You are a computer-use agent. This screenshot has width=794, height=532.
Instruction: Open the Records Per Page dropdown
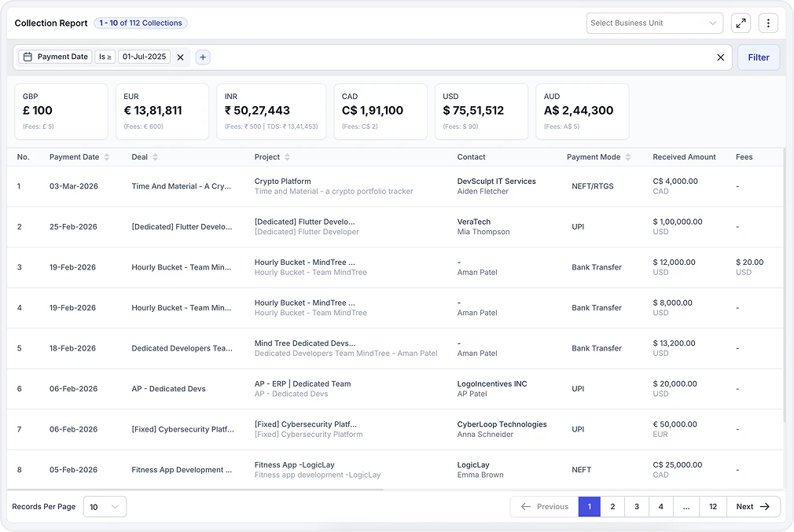pos(105,507)
